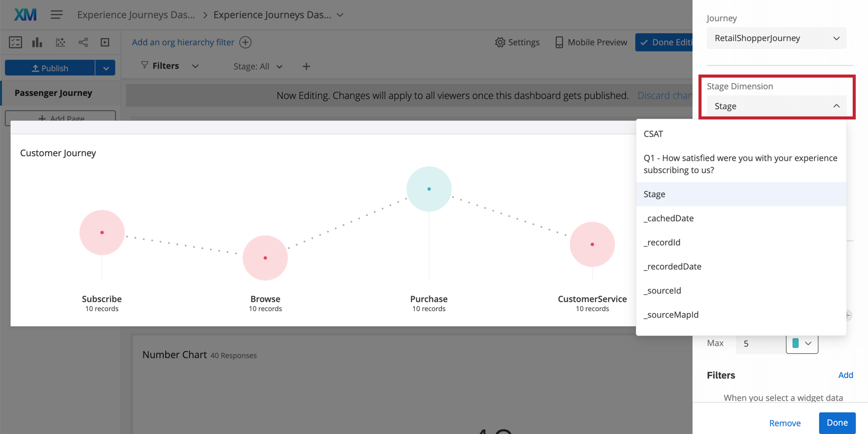Image resolution: width=868 pixels, height=434 pixels.
Task: Click the checklist icon in the left toolbar
Action: point(15,42)
